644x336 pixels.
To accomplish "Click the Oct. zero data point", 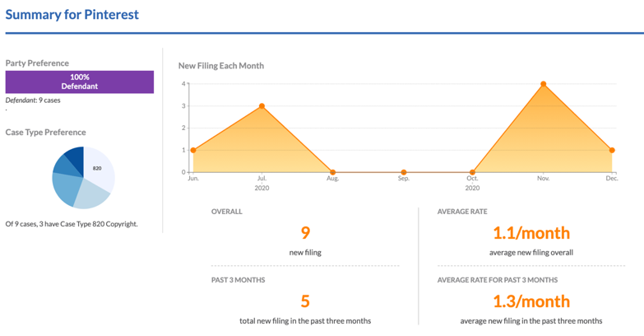I will click(472, 172).
